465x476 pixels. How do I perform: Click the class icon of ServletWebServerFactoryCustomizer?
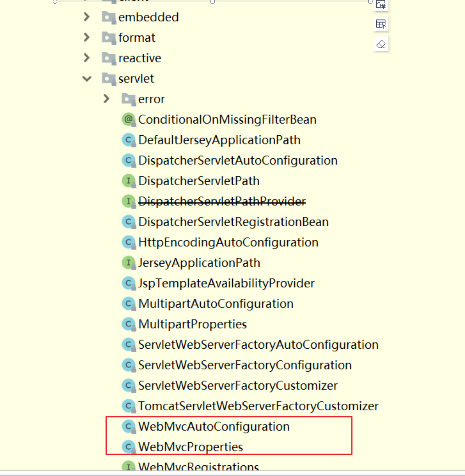click(129, 386)
